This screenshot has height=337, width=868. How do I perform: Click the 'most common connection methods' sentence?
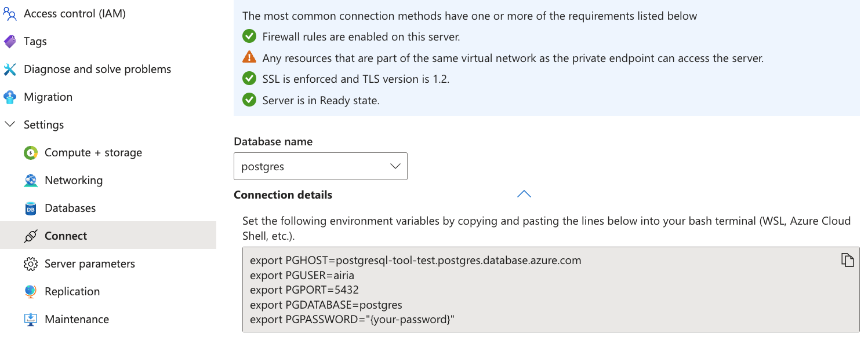point(470,16)
